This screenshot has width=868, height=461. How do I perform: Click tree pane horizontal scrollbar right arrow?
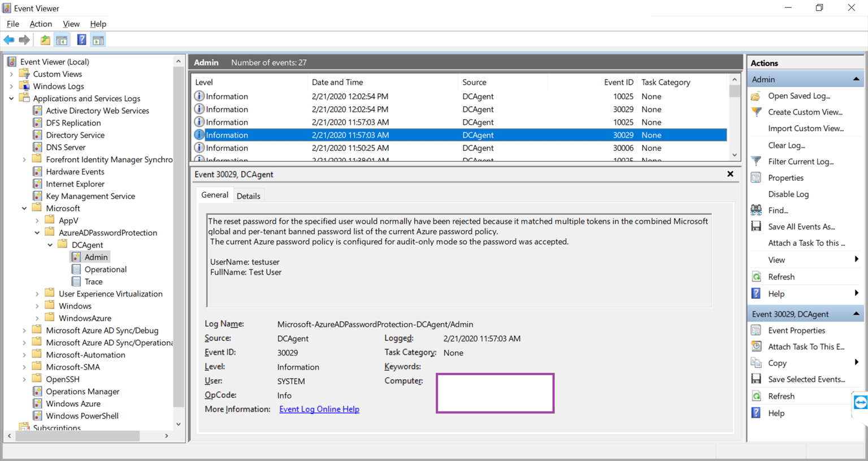click(x=166, y=436)
